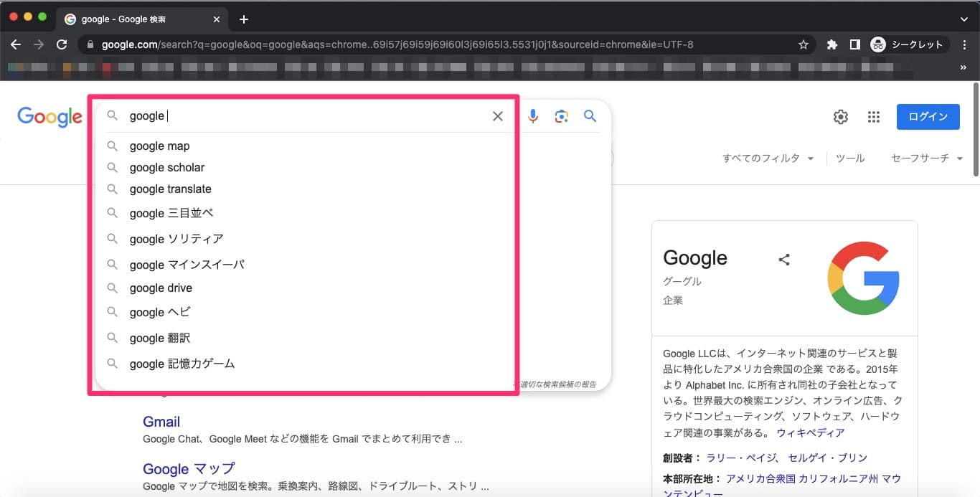Open the Google マップ result link
980x497 pixels.
coord(189,469)
